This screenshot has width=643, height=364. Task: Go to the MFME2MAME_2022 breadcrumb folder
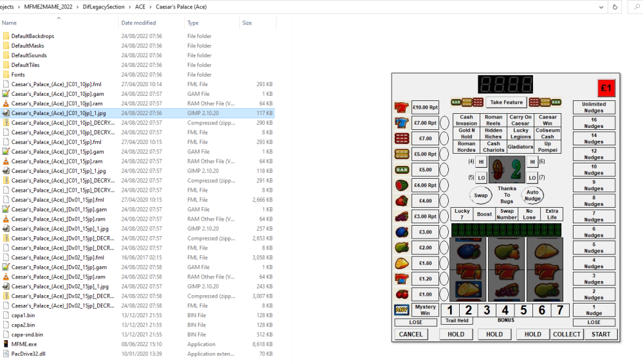click(48, 7)
